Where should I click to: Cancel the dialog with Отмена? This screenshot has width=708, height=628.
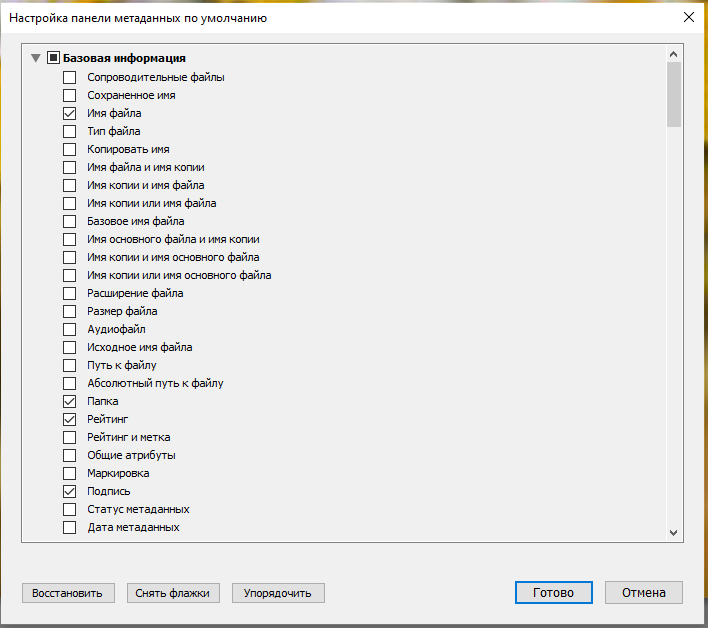coord(643,592)
